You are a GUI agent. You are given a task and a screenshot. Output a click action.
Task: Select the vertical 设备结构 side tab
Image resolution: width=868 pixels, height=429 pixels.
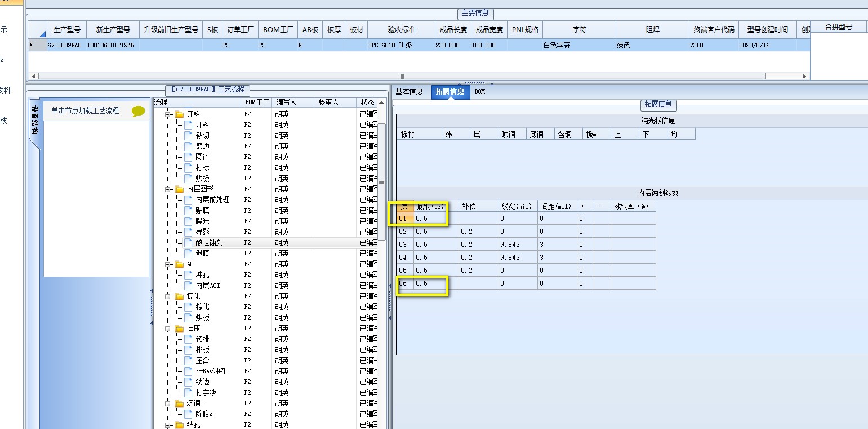[34, 120]
